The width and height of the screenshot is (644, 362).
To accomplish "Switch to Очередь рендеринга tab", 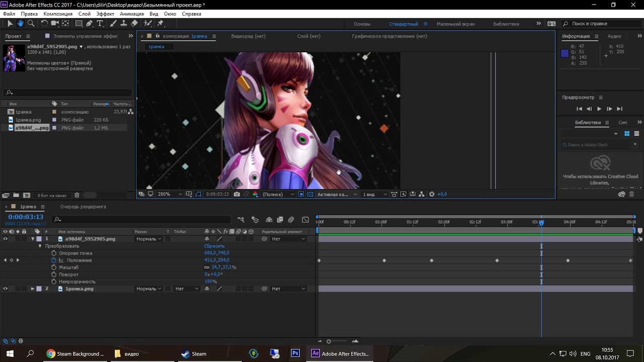I will pos(83,207).
